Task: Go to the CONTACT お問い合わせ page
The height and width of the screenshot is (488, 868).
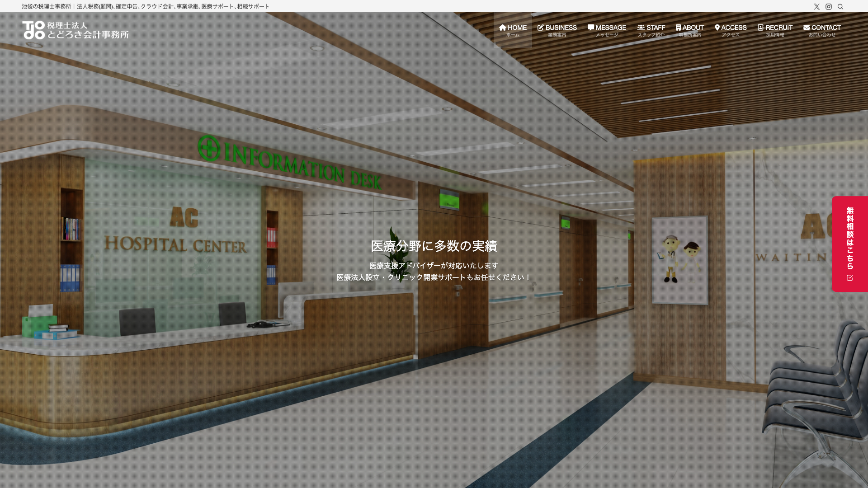Action: coord(822,30)
